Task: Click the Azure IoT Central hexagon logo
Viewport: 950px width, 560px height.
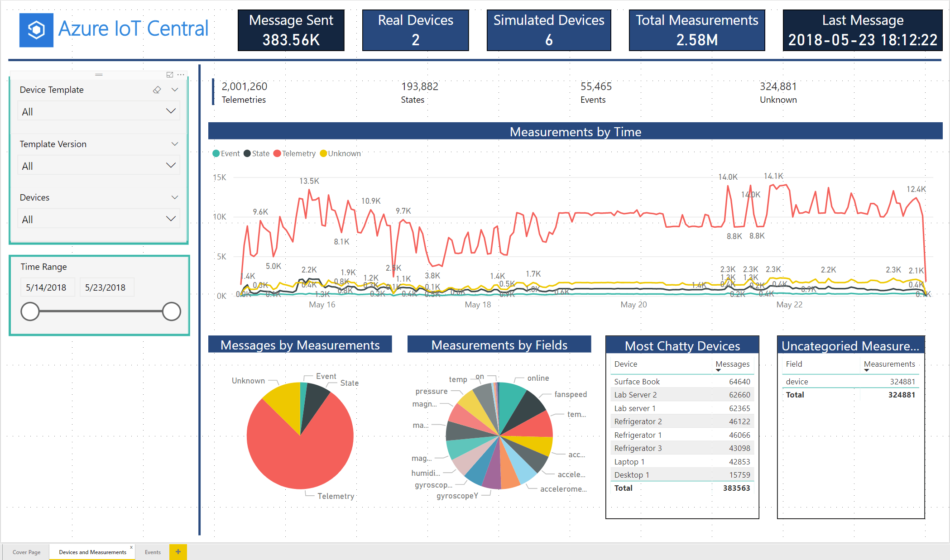Action: pos(36,29)
